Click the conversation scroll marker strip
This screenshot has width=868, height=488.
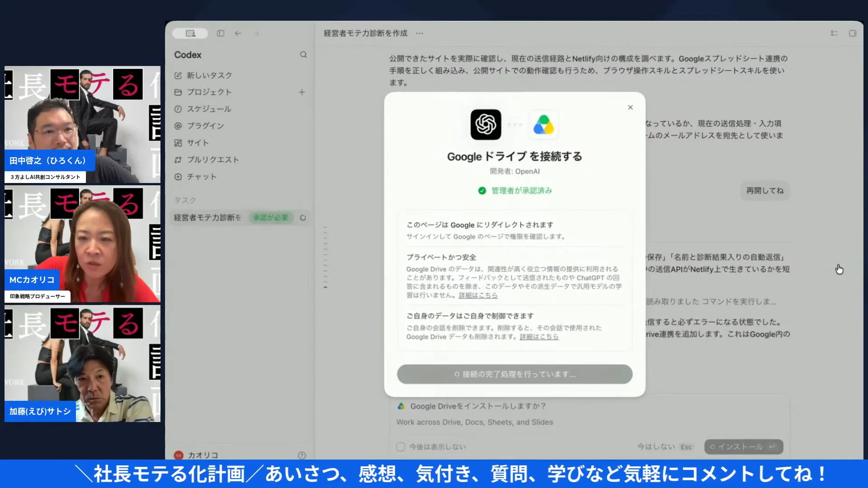pyautogui.click(x=325, y=257)
